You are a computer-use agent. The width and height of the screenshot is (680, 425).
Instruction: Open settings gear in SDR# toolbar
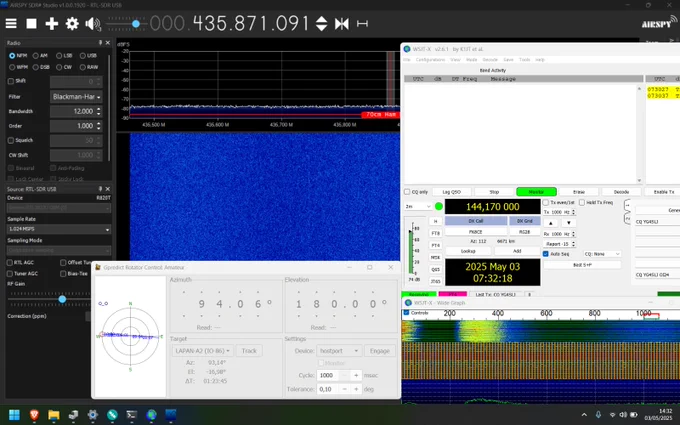click(72, 23)
